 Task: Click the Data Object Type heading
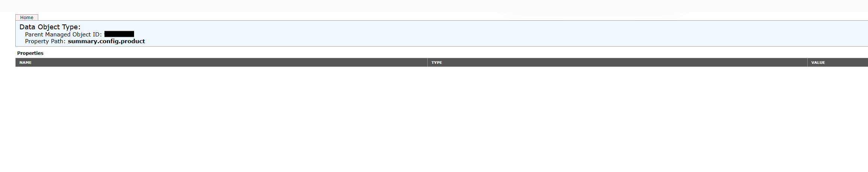(50, 27)
